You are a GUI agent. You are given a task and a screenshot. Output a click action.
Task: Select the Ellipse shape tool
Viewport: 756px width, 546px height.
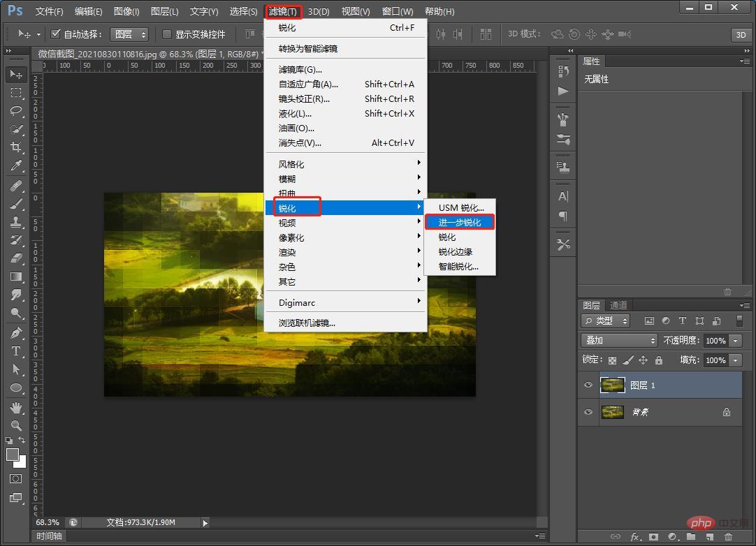(x=16, y=388)
